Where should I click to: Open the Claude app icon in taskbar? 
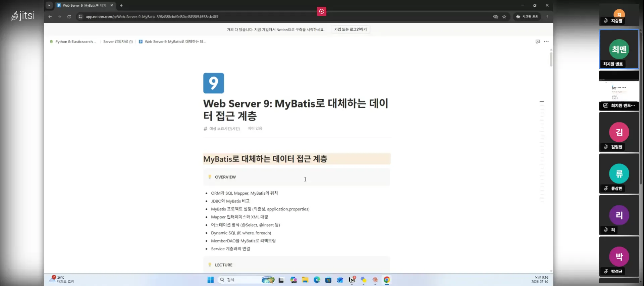[375, 280]
